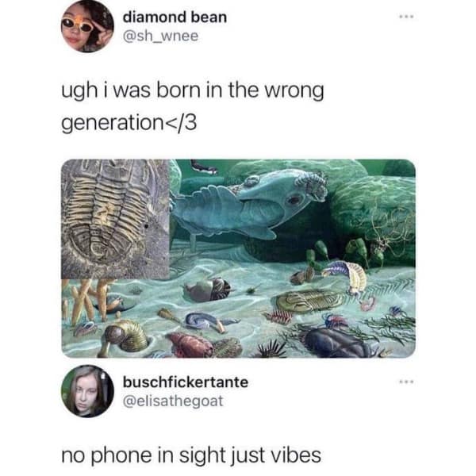Viewport: 476px width, 476px height.
Task: Click the yellow sponge stalks in painting
Action: pos(86,301)
